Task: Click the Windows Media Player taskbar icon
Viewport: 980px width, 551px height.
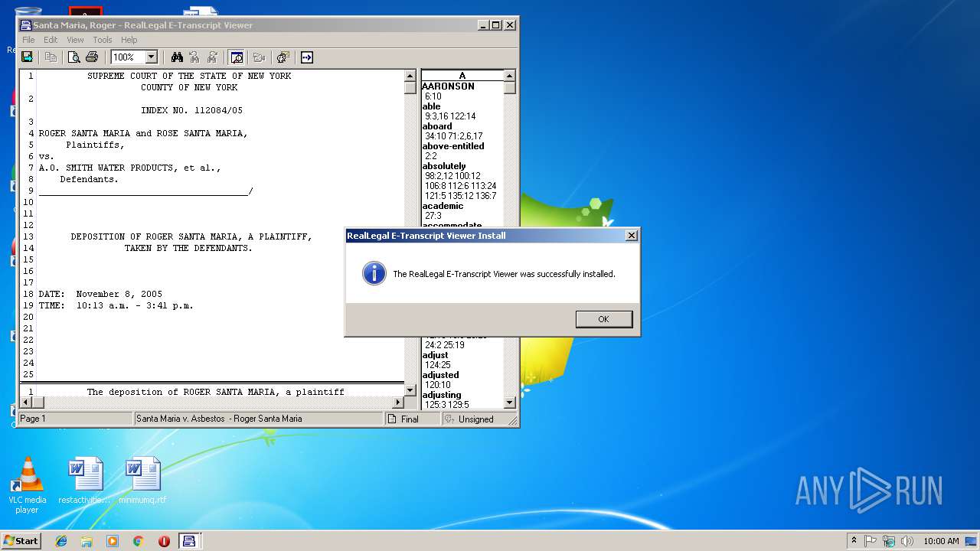Action: coord(113,541)
